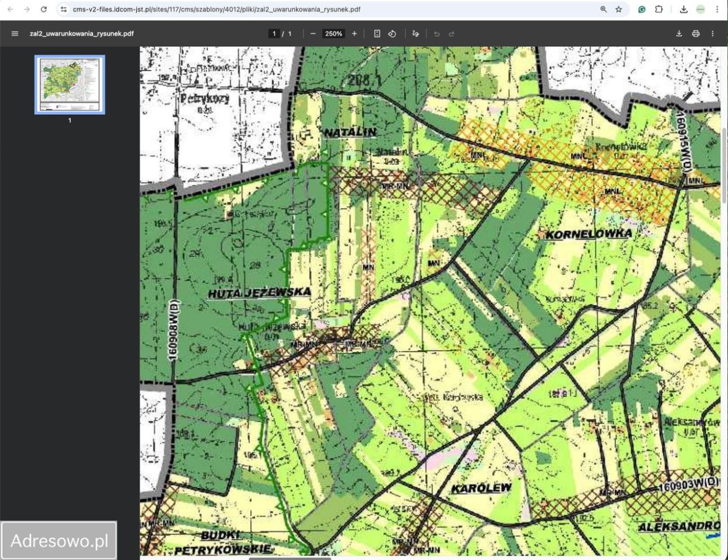Click the Adresowo.pl watermark link
Screen dimensions: 728x560
coord(59,541)
